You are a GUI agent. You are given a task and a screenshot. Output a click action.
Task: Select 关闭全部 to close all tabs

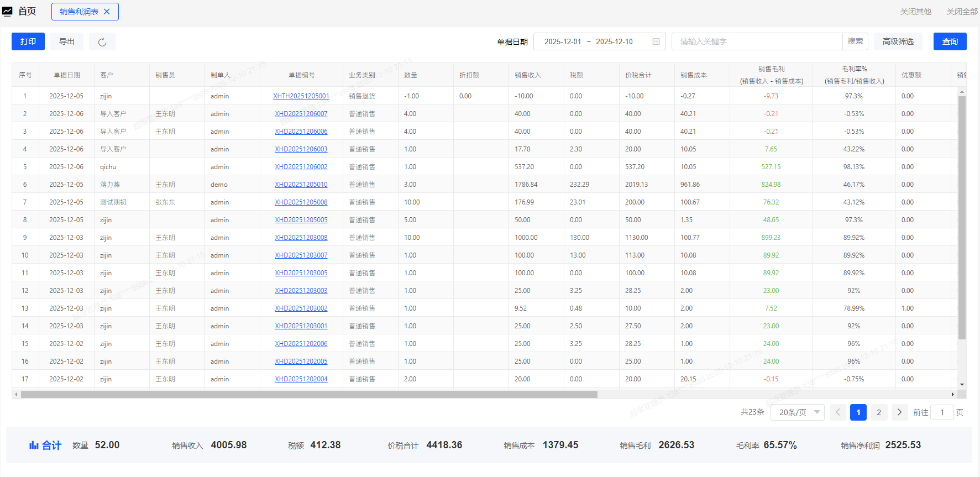[962, 12]
